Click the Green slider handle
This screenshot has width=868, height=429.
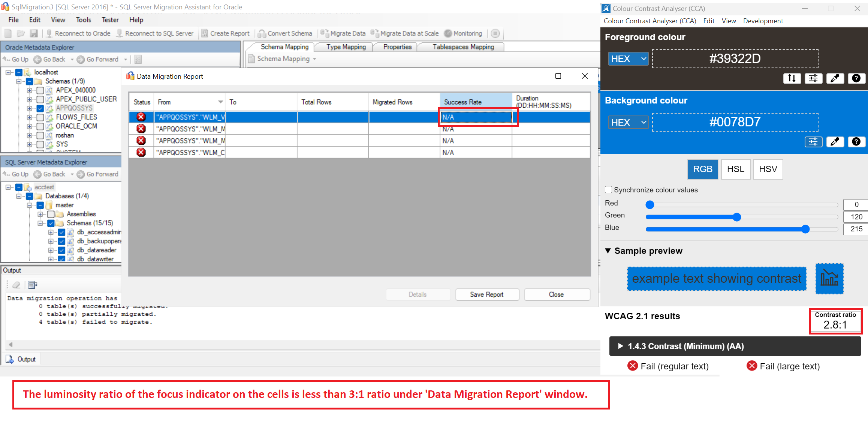pyautogui.click(x=737, y=217)
